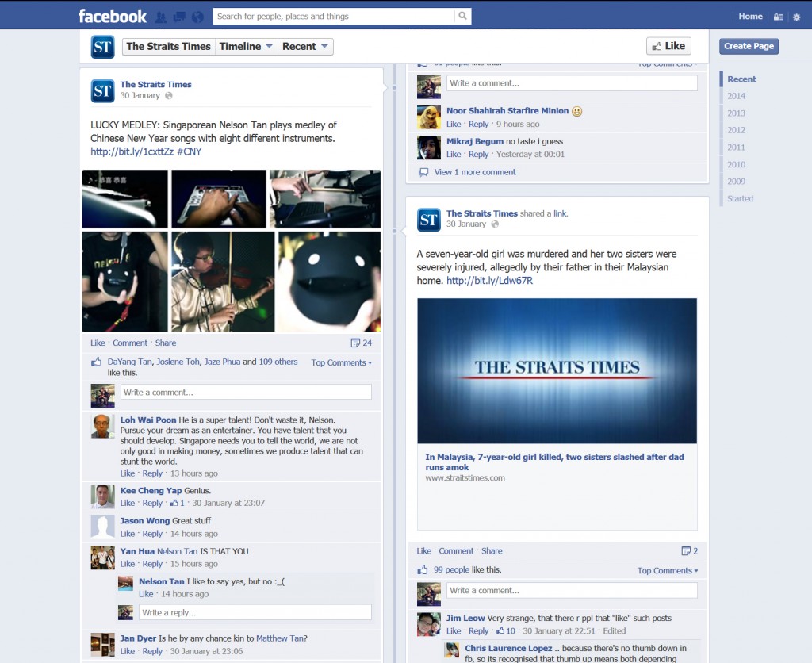Open the notifications globe icon
This screenshot has width=812, height=663.
(197, 17)
